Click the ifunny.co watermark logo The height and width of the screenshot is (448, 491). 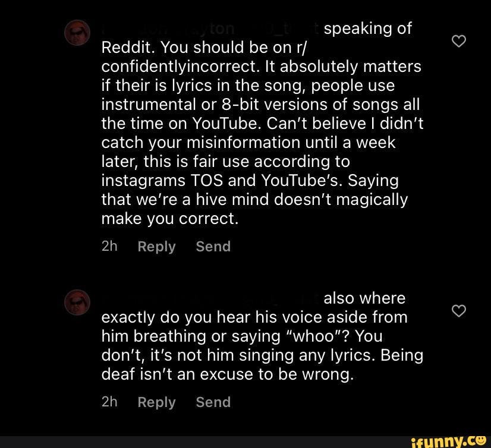[x=449, y=441]
